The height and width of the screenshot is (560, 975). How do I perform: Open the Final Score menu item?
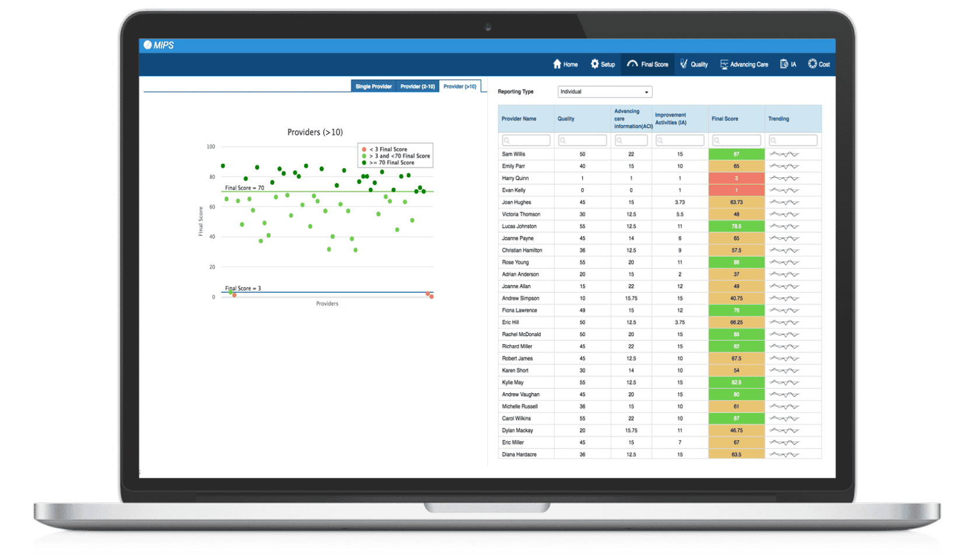pos(648,64)
